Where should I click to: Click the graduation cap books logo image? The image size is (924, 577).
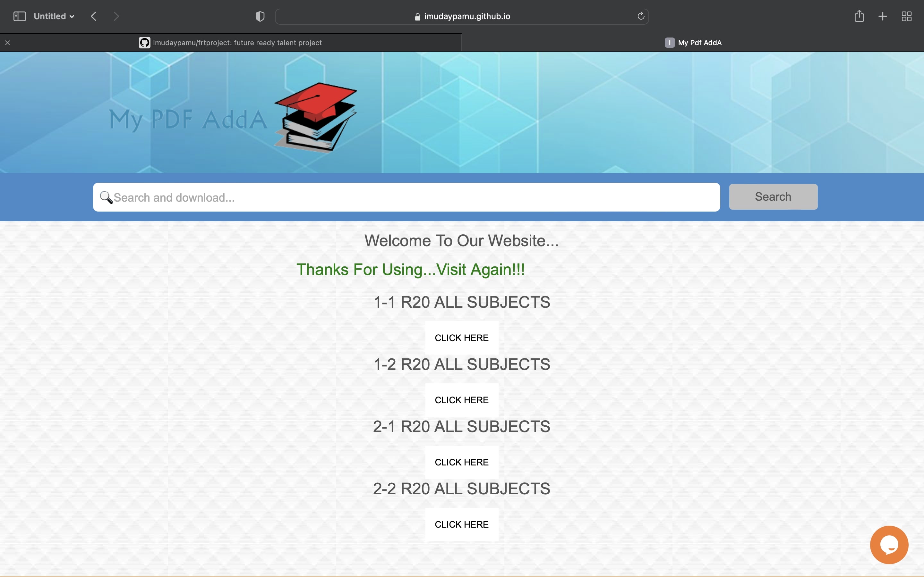(x=315, y=117)
